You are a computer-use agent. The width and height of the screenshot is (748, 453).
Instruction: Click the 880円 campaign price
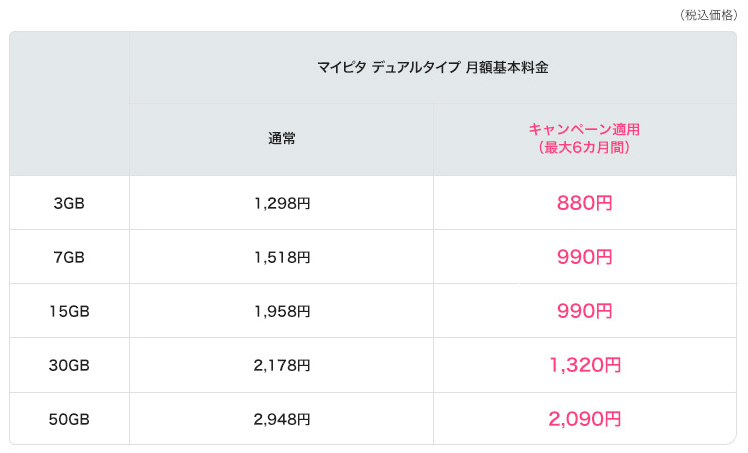(585, 203)
